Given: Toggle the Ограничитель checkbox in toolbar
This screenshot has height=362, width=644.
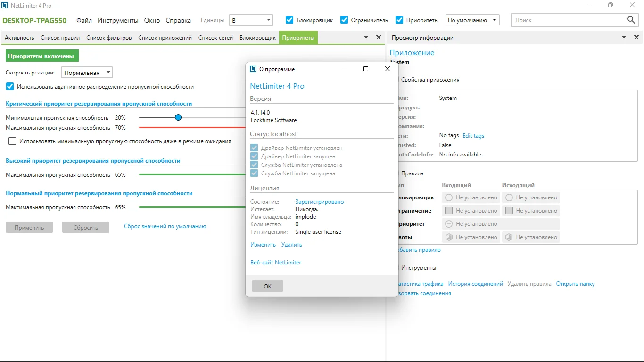Looking at the screenshot, I should 344,20.
